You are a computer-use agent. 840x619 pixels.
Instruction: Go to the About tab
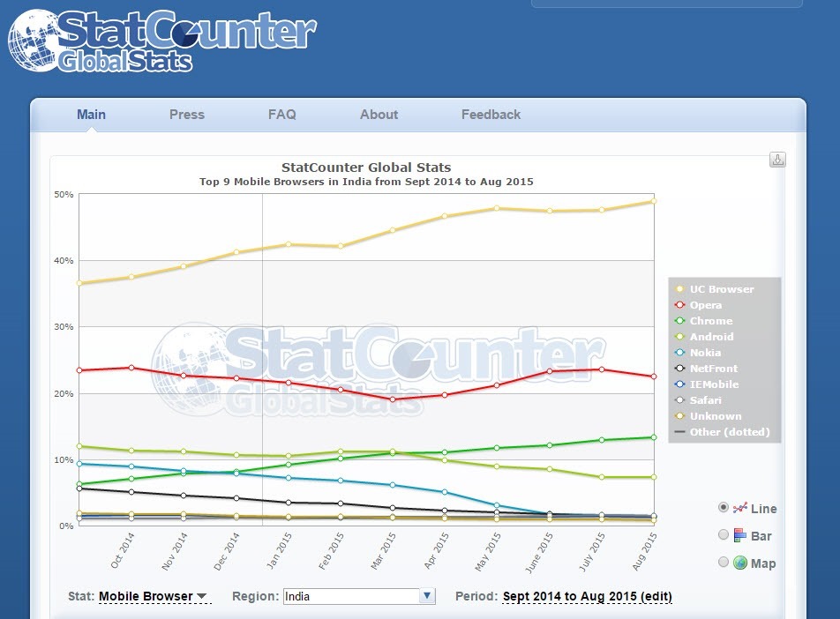tap(379, 115)
